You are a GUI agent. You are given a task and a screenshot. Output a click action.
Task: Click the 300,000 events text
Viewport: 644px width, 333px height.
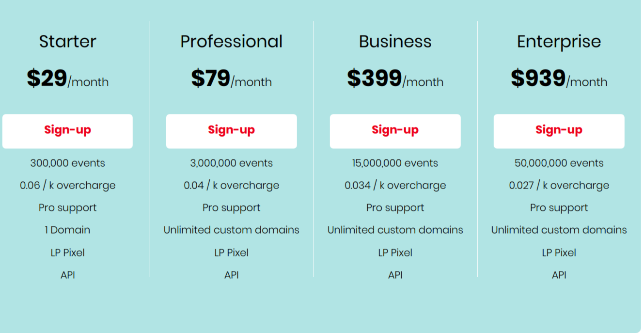[x=68, y=163]
